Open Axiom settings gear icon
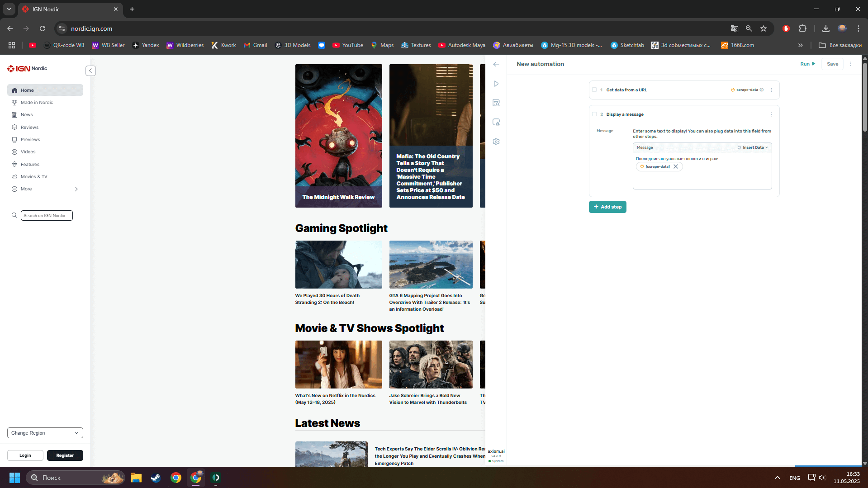 point(496,142)
